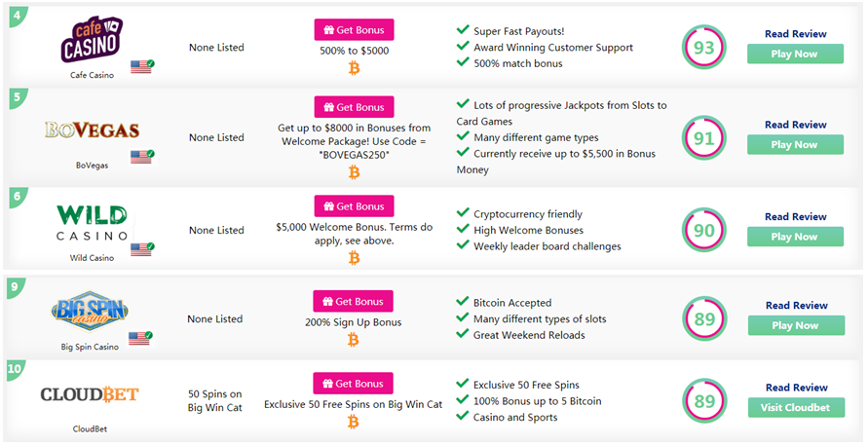Click the Bitcoin icon under Cafe Casino bonus

(355, 68)
